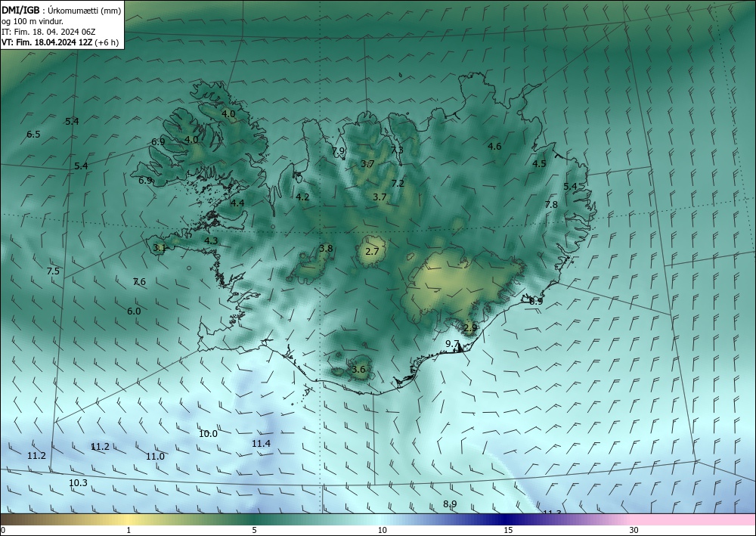Viewport: 756px width, 536px height.
Task: Click the 10.0 value label
Action: coord(209,434)
